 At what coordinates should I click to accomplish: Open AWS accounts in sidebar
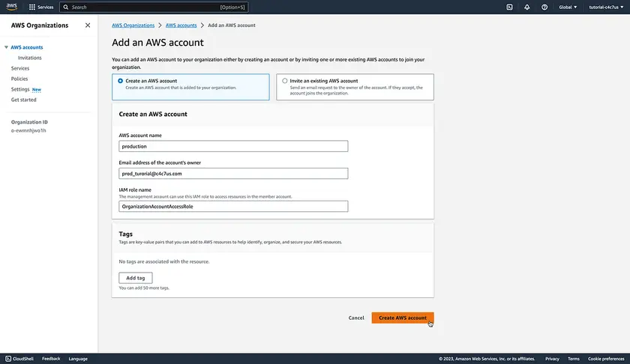pos(27,47)
